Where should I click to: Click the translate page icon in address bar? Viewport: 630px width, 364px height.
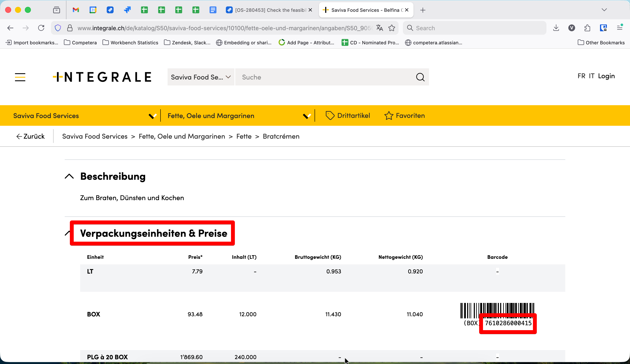[379, 28]
